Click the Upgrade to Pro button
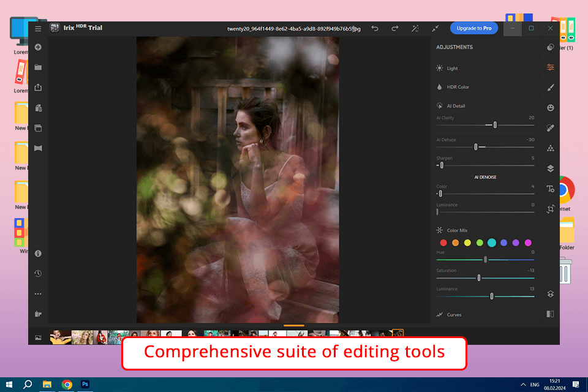 (x=474, y=28)
